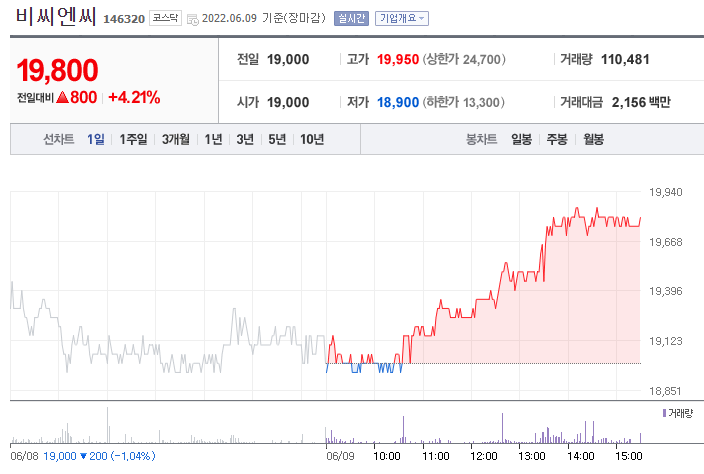Click the 하한가 13,300 text

pyautogui.click(x=463, y=102)
